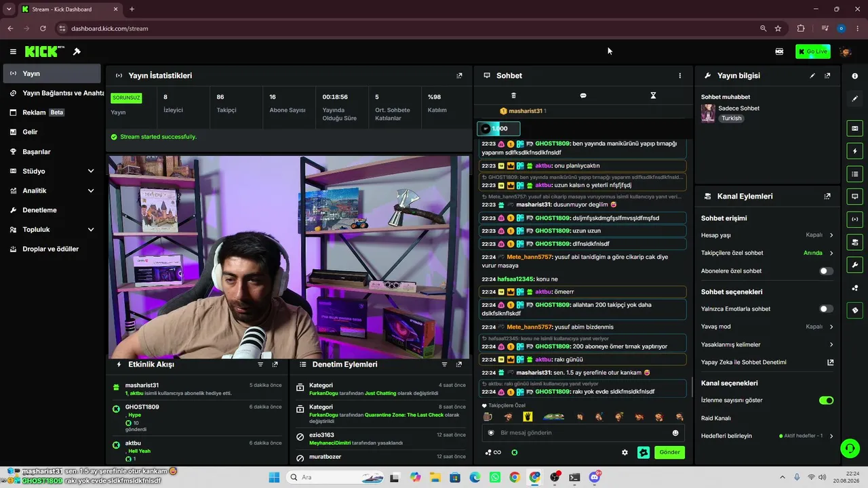Open Discord from the taskbar
Image resolution: width=868 pixels, height=488 pixels.
pos(595,477)
